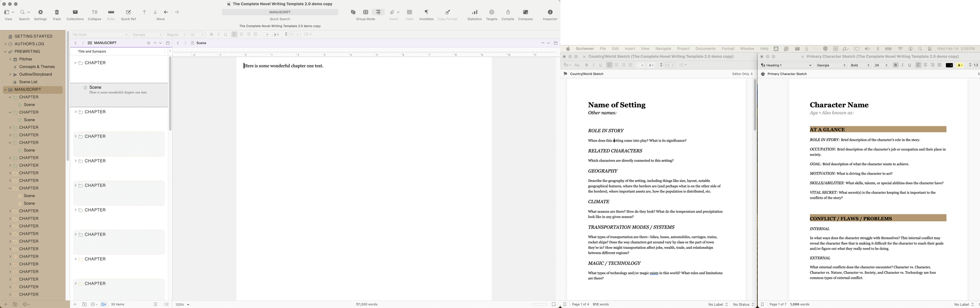The image size is (980, 308).
Task: Toggle Bold in Primary Character Sketch window
Action: point(896,66)
